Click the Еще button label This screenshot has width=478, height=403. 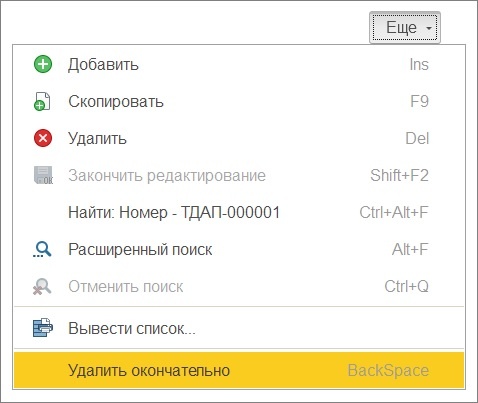(401, 27)
